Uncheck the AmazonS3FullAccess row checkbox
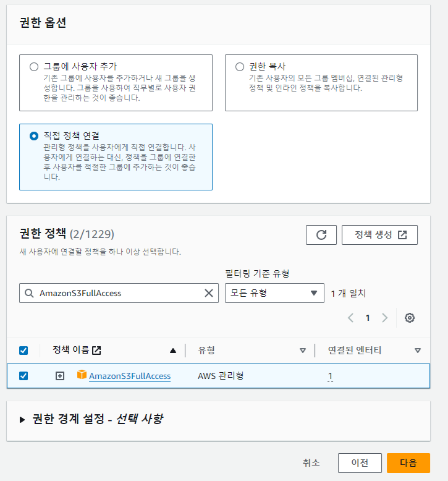Screen dimensions: 448x481 click(23, 376)
